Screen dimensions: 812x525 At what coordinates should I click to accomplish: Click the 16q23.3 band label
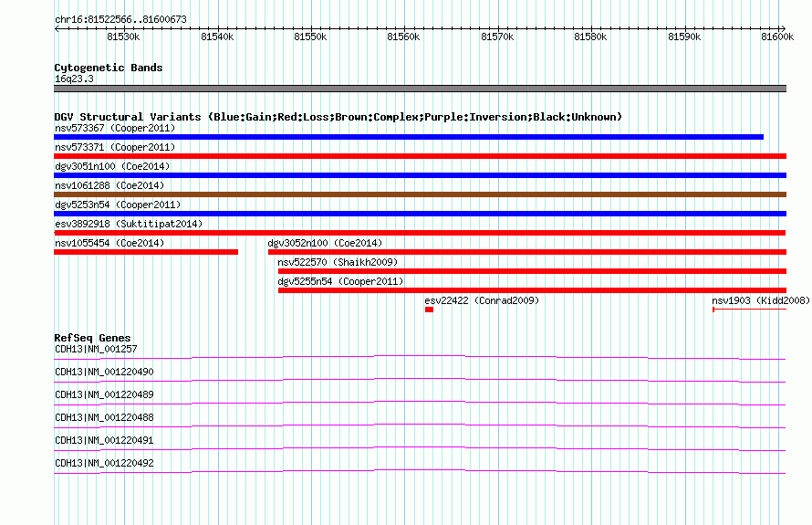[x=74, y=79]
